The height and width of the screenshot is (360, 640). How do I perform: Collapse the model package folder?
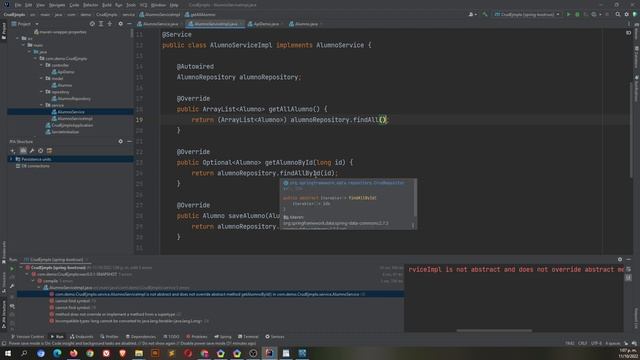(x=41, y=78)
